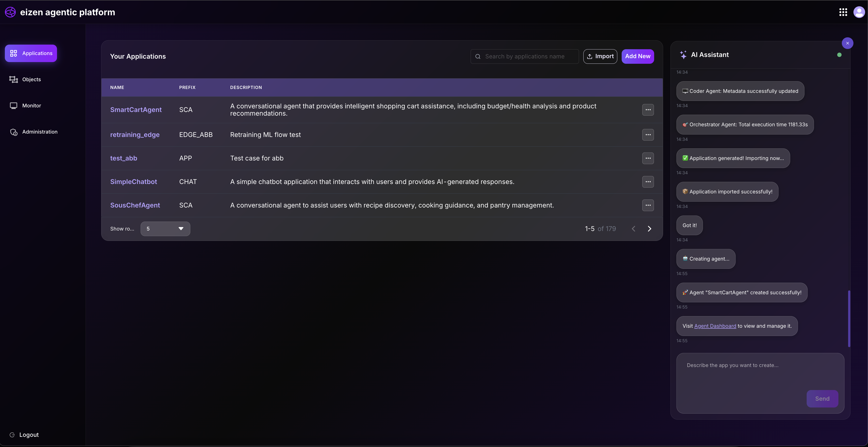Click the Add New button

point(637,56)
